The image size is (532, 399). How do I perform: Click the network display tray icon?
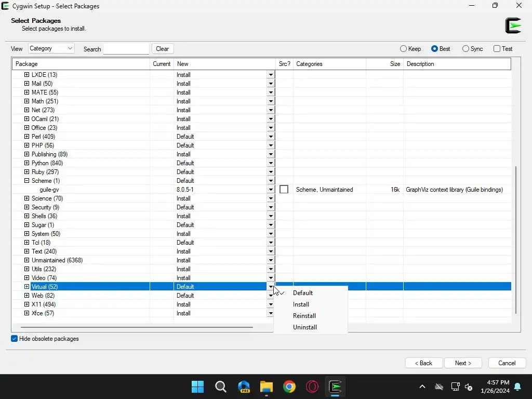click(x=455, y=387)
